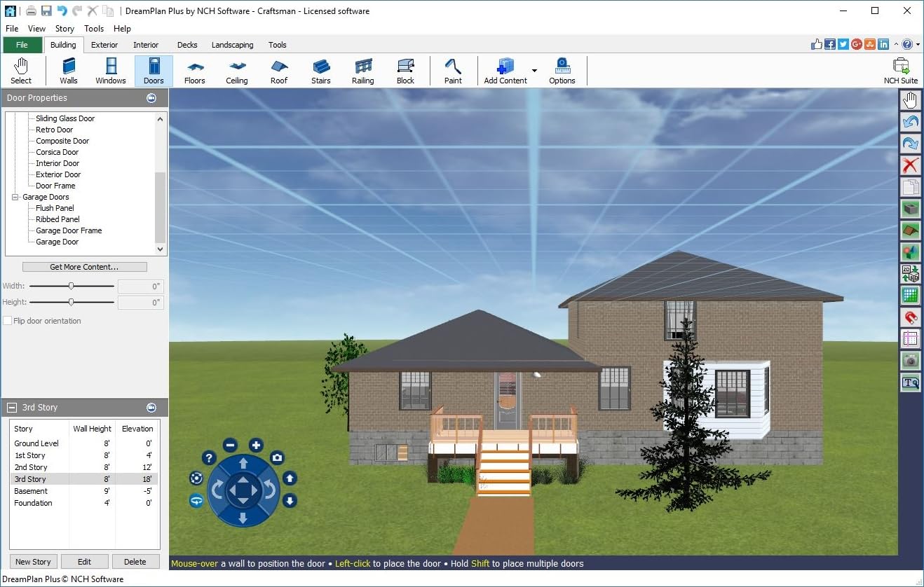The width and height of the screenshot is (924, 587).
Task: Select Sliding Glass Door in the list
Action: [65, 118]
